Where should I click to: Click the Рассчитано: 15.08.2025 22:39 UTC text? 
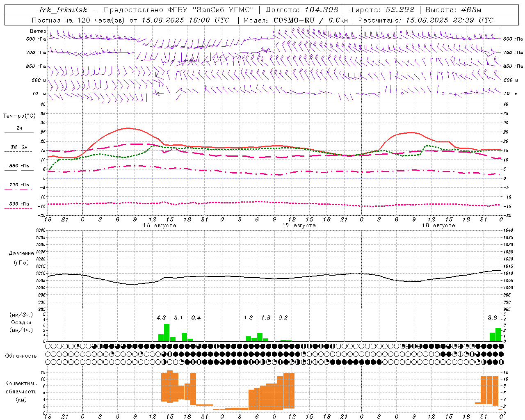(426, 20)
